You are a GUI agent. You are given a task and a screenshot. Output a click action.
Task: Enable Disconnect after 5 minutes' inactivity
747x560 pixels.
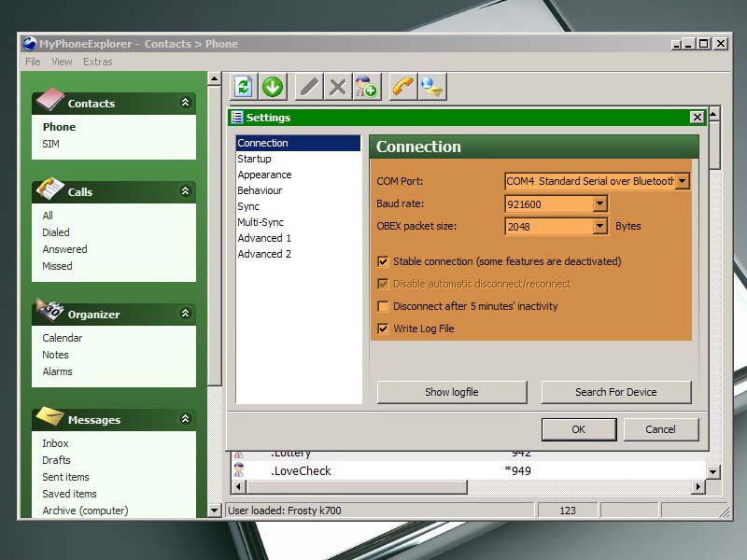pos(383,306)
